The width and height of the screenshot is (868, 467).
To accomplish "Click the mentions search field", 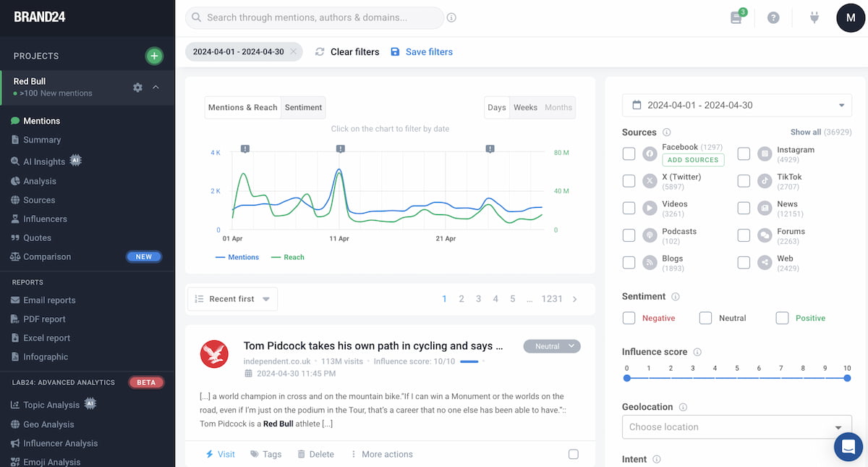I will 315,17.
